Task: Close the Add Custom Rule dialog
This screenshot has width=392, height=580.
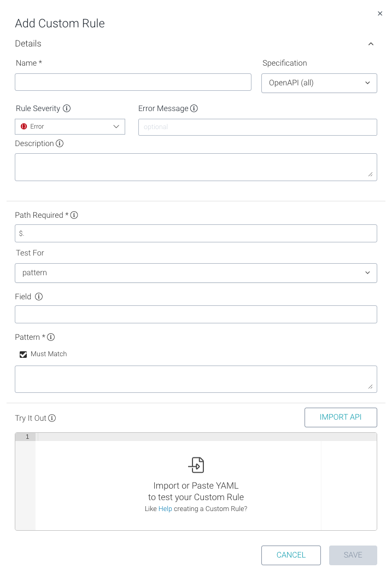Action: (380, 14)
